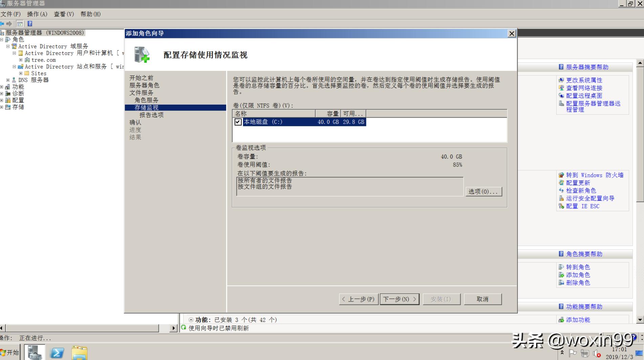Screen dimensions: 644x360
Task: Click the refresh icon beside 使用向导时已禁用刷新
Action: (x=183, y=328)
